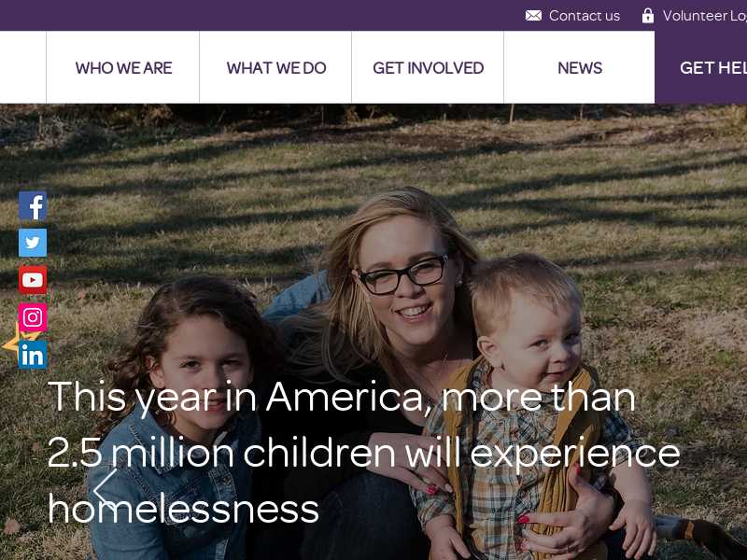Open the LinkedIn icon

click(33, 355)
